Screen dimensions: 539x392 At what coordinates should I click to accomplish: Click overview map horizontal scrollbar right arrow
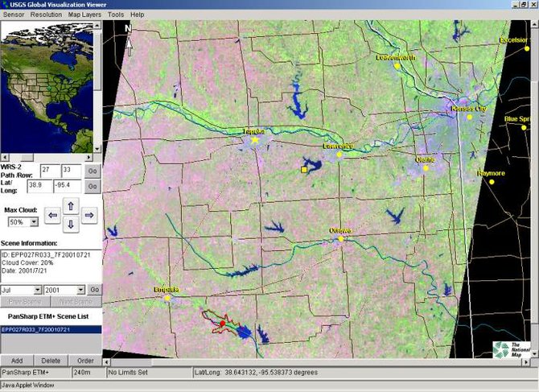point(89,157)
